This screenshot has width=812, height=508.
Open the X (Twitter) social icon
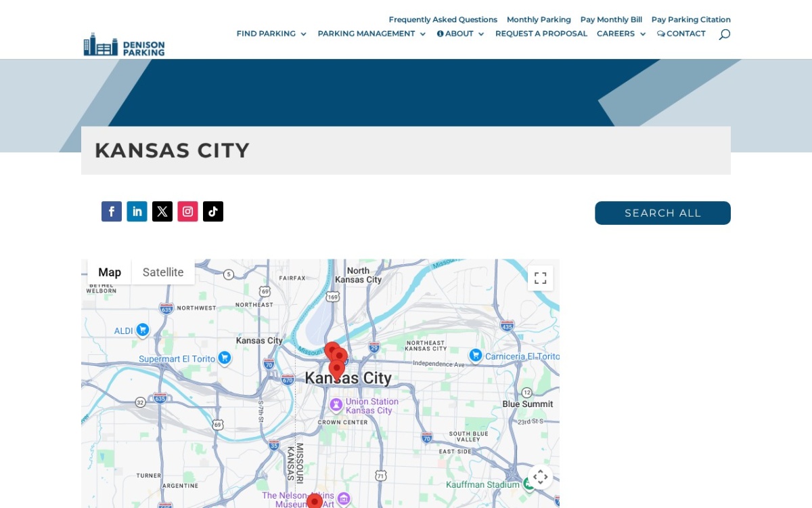coord(162,211)
